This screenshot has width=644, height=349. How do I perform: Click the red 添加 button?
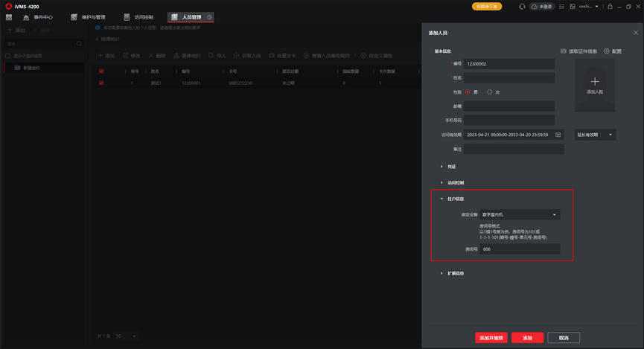[x=527, y=338]
